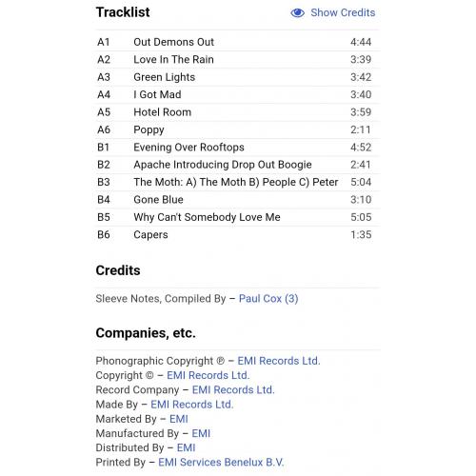Screen dimensions: 476x476
Task: Select track A2 Love In The Rain
Action: click(238, 60)
